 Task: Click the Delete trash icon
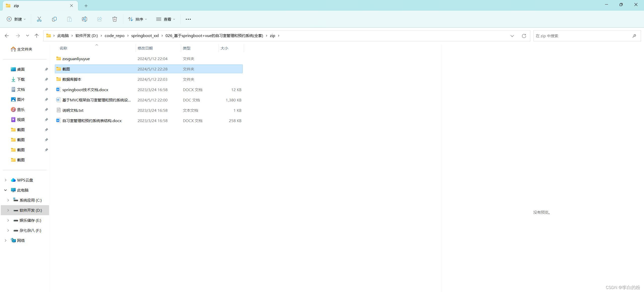point(115,19)
